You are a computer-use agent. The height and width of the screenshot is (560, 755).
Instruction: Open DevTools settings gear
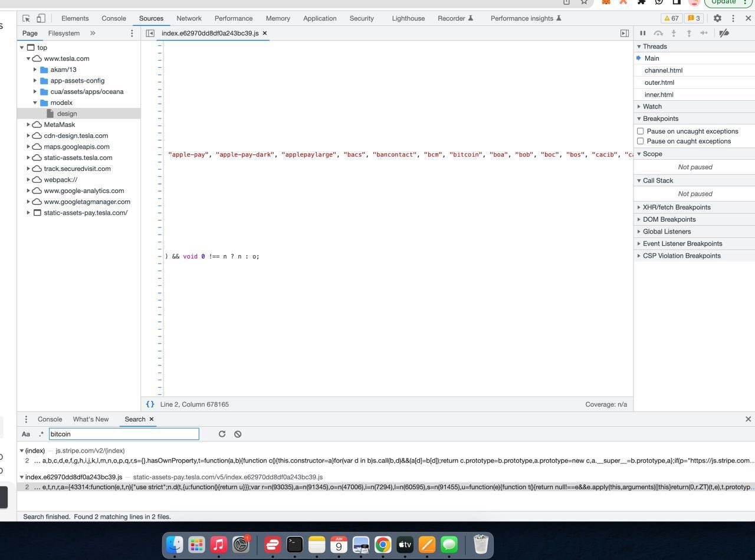point(717,18)
